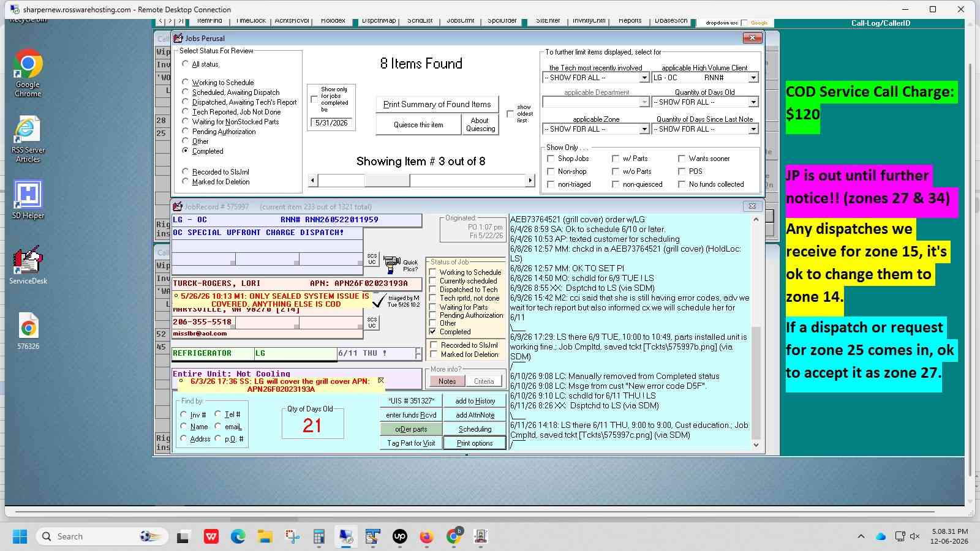Enable the Shop Jobs checkbox
Image resolution: width=980 pixels, height=551 pixels.
[551, 159]
